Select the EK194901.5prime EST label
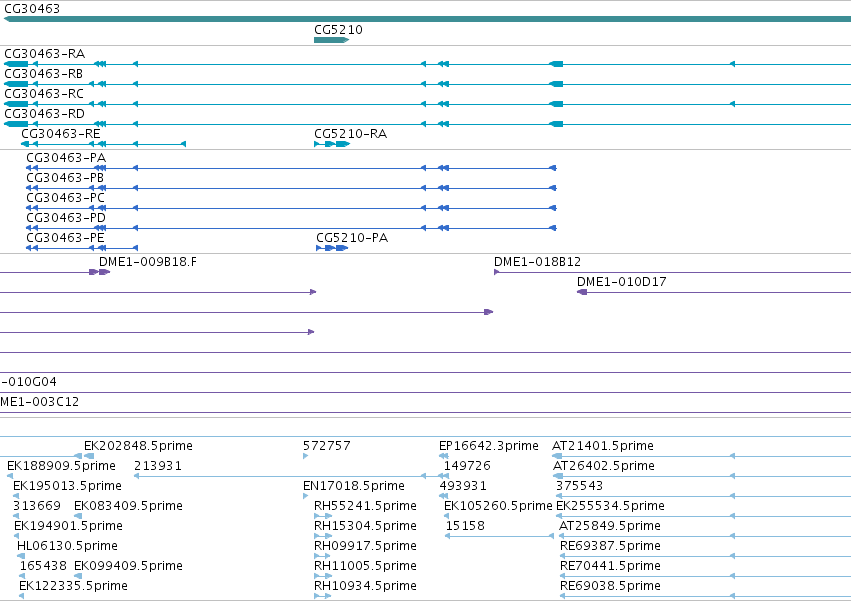This screenshot has height=601, width=851. point(68,527)
